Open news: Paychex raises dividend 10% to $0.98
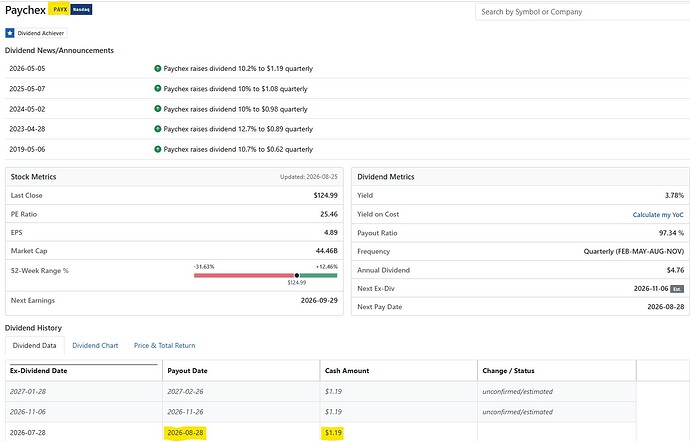The image size is (690, 442). pyautogui.click(x=235, y=109)
